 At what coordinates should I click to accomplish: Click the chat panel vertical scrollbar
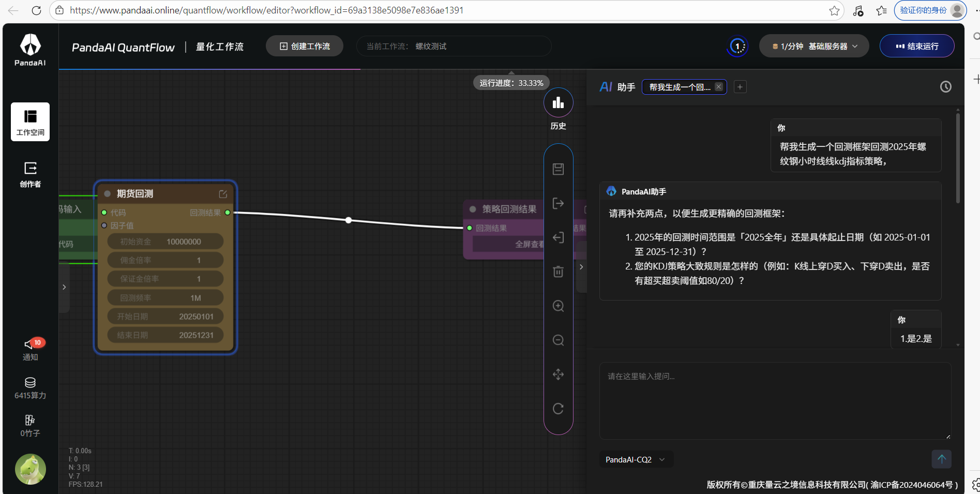coord(958,158)
